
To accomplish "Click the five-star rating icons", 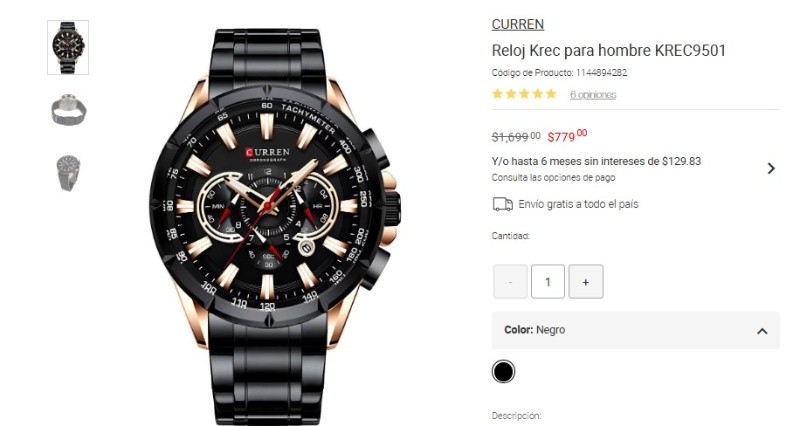I will [524, 94].
